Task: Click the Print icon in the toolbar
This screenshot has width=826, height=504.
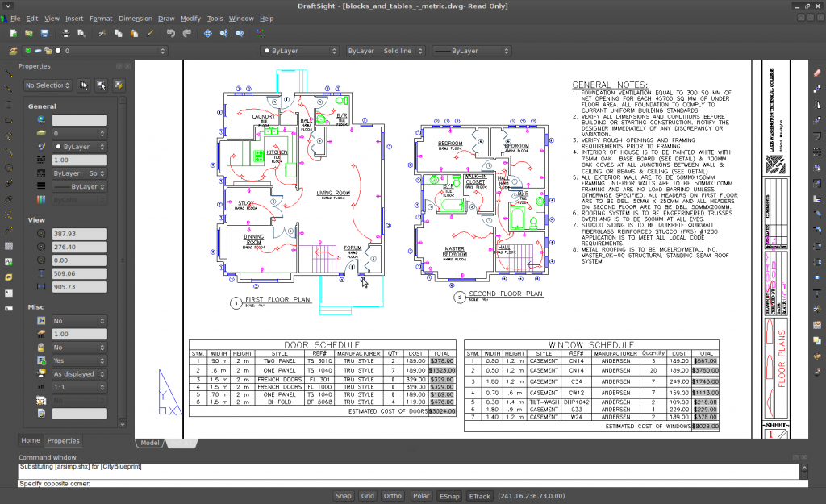Action: point(65,33)
